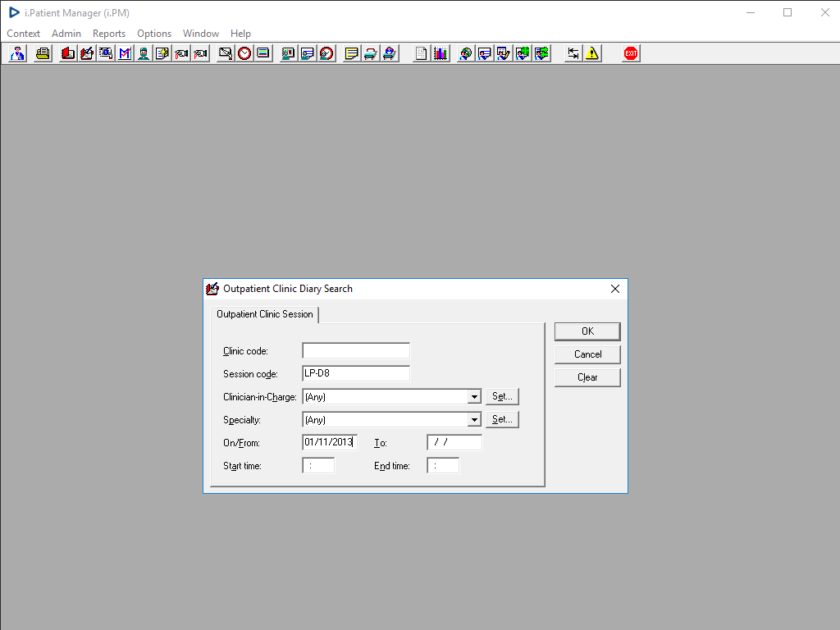
Task: Open the Options menu
Action: click(154, 33)
